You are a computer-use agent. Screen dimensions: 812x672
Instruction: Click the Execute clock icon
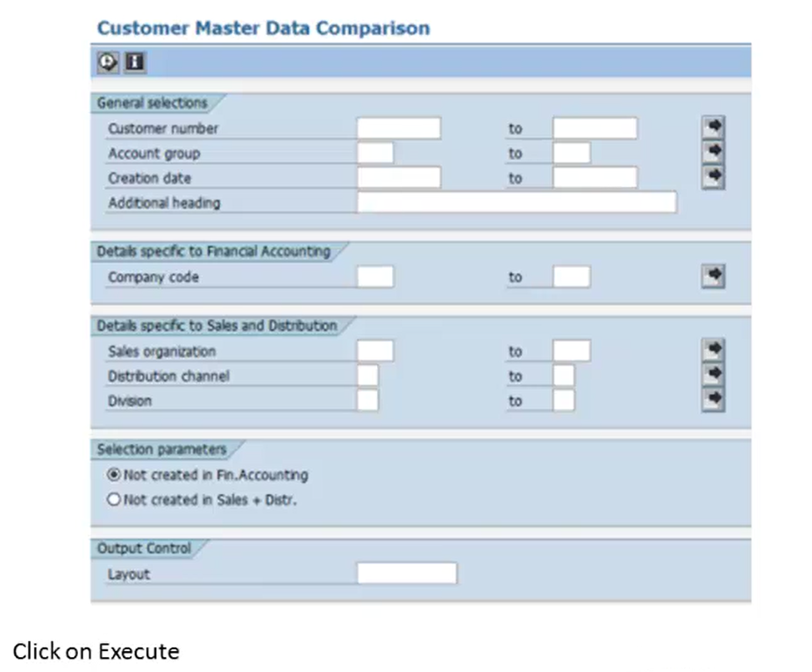pos(108,62)
